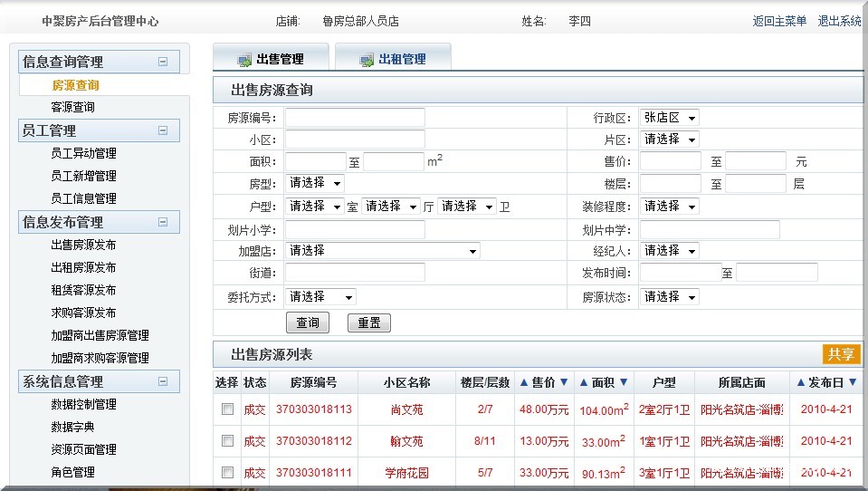Open the 行政区 dropdown showing 张店区
Viewport: 868px width, 491px height.
pos(669,118)
